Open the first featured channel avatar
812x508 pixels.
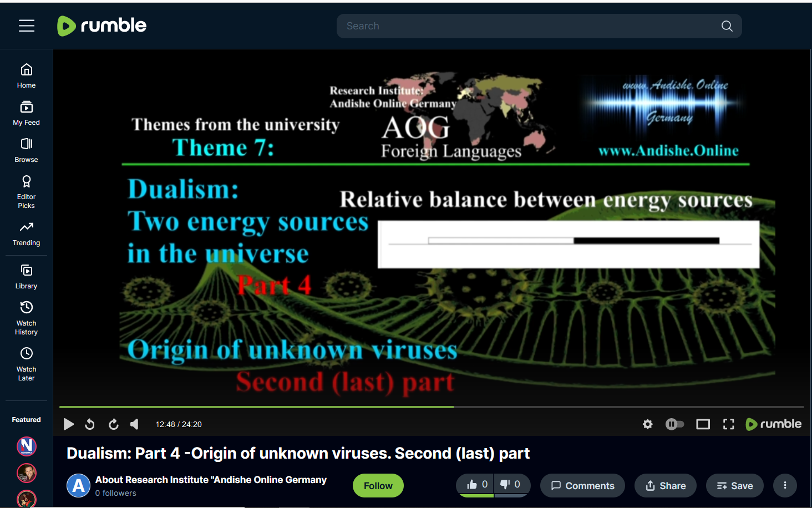27,446
